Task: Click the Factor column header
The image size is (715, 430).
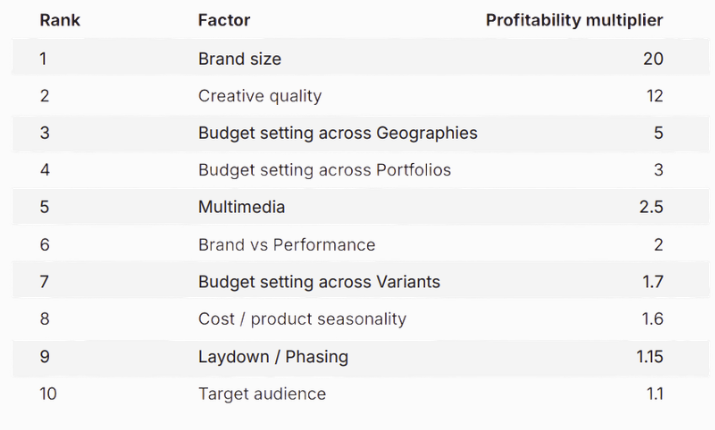Action: [x=224, y=20]
